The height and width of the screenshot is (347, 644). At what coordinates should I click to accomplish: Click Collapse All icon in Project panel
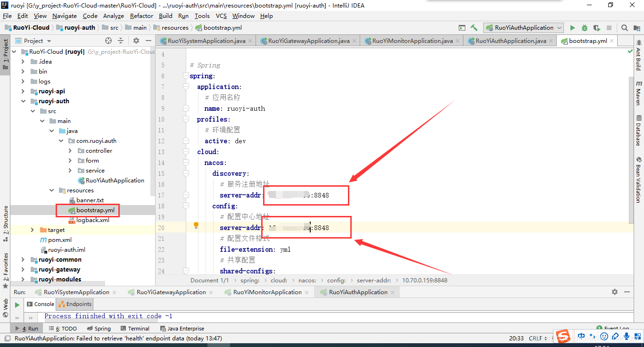121,41
